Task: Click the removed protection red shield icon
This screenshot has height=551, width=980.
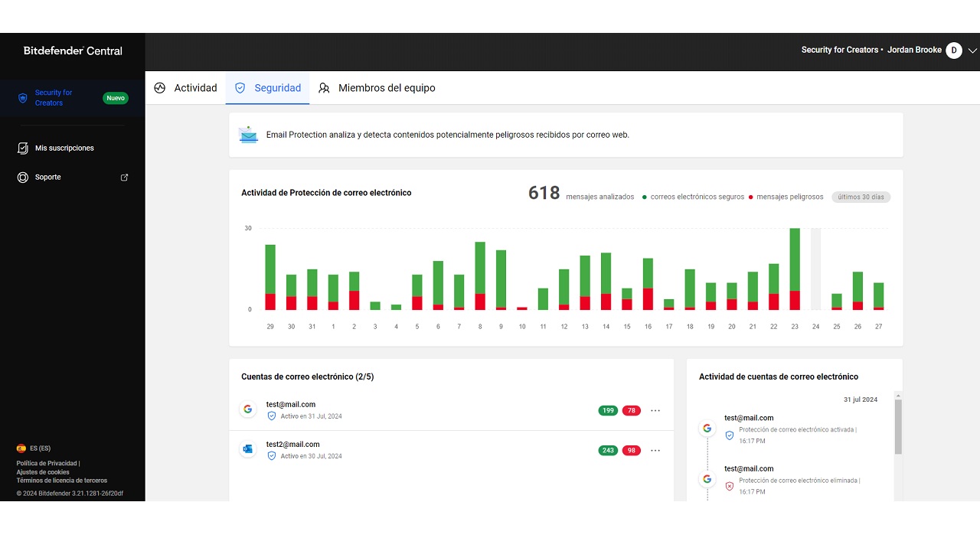Action: 729,485
